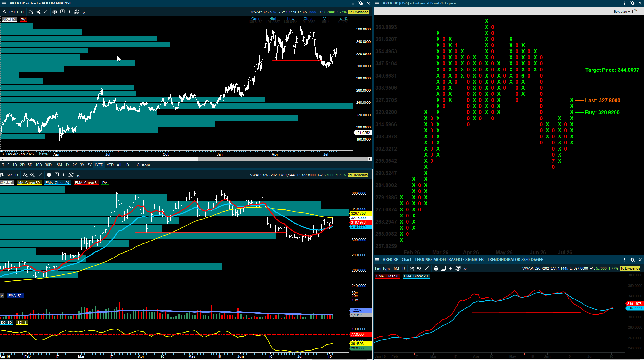644x360 pixels.
Task: Open three-dot options in Trendindikator title bar
Action: [x=625, y=260]
